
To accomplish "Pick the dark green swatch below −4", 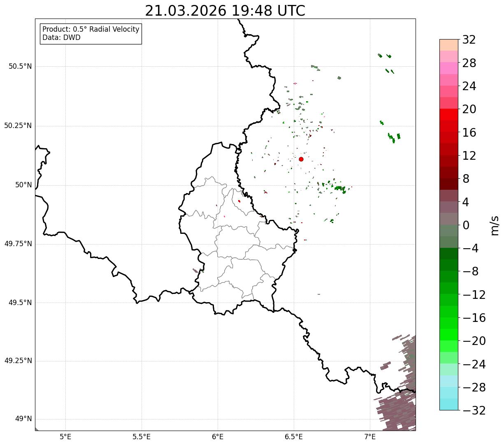I will (449, 254).
